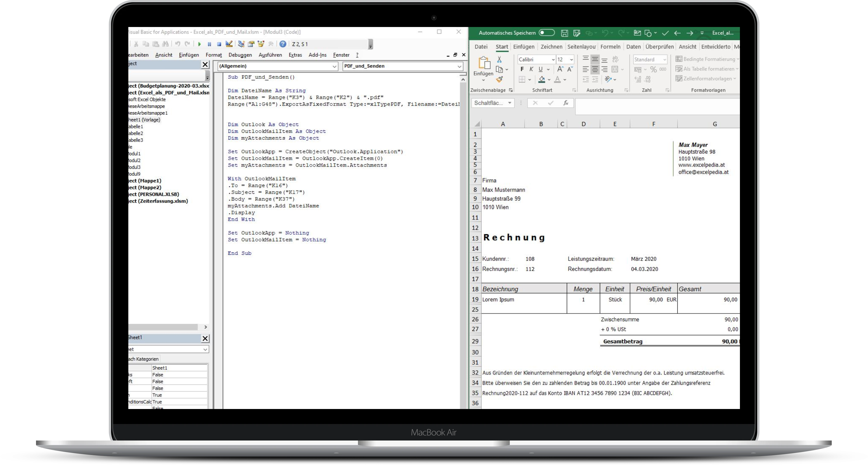
Task: Click the stop/reset square icon in VBA toolbar
Action: [x=219, y=44]
